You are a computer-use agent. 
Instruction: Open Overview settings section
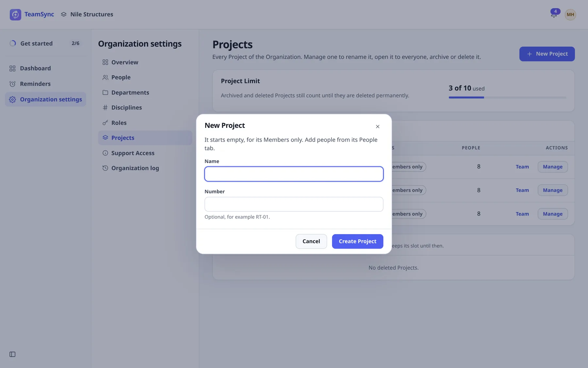coord(145,62)
